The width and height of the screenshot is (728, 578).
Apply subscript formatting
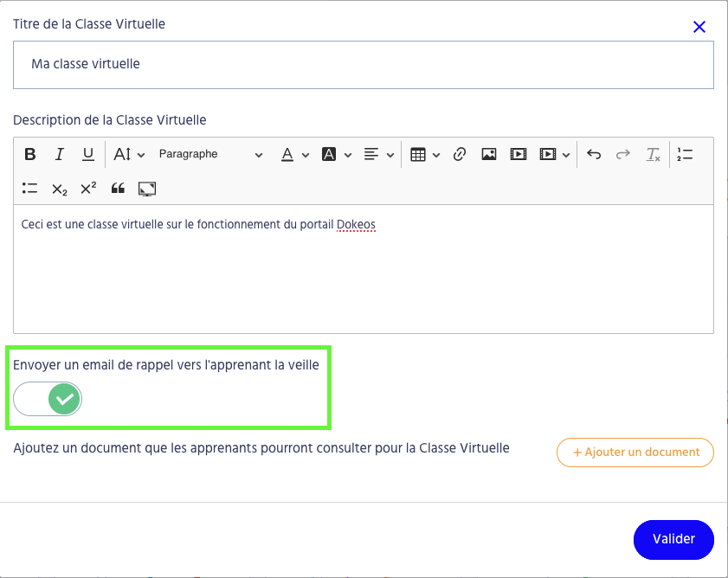59,189
